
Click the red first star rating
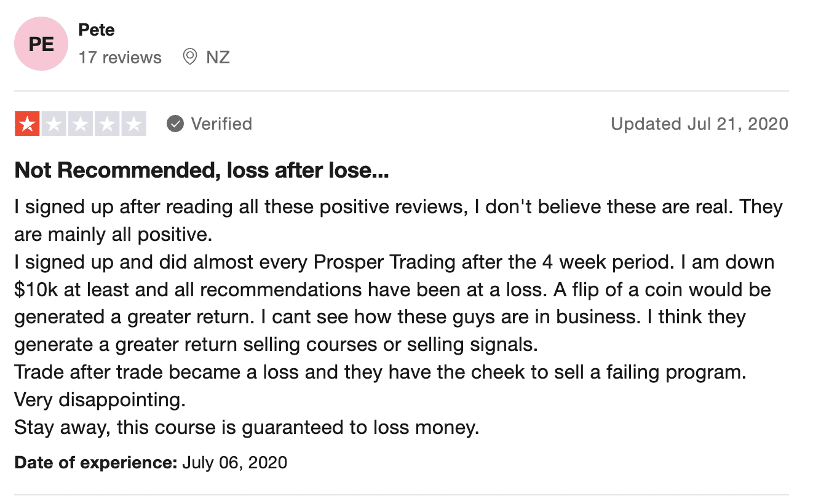click(27, 124)
